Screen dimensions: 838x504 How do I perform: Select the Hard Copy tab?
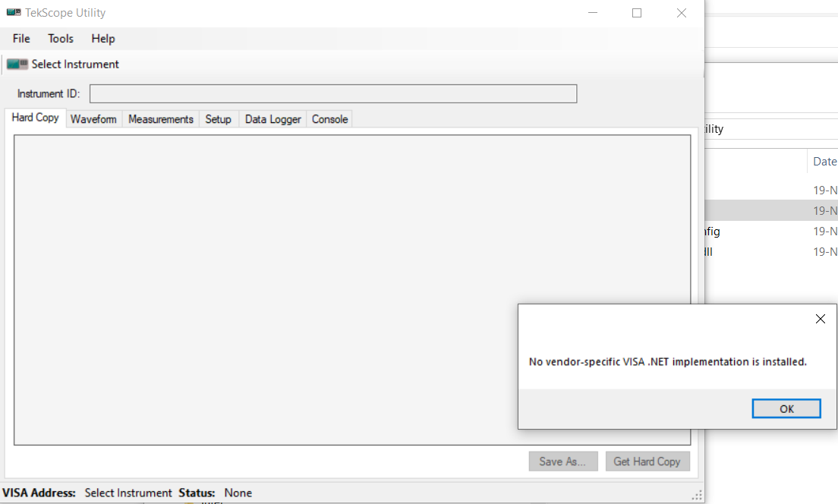point(36,118)
